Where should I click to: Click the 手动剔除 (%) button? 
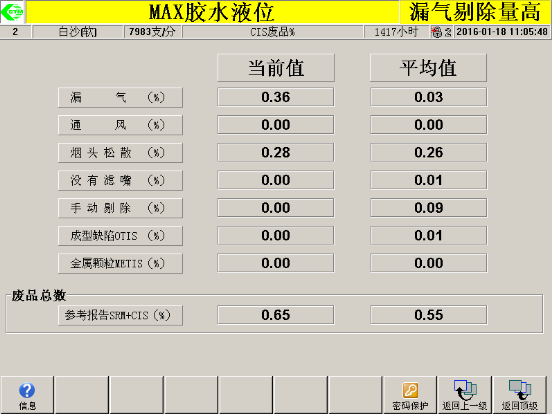coord(120,208)
